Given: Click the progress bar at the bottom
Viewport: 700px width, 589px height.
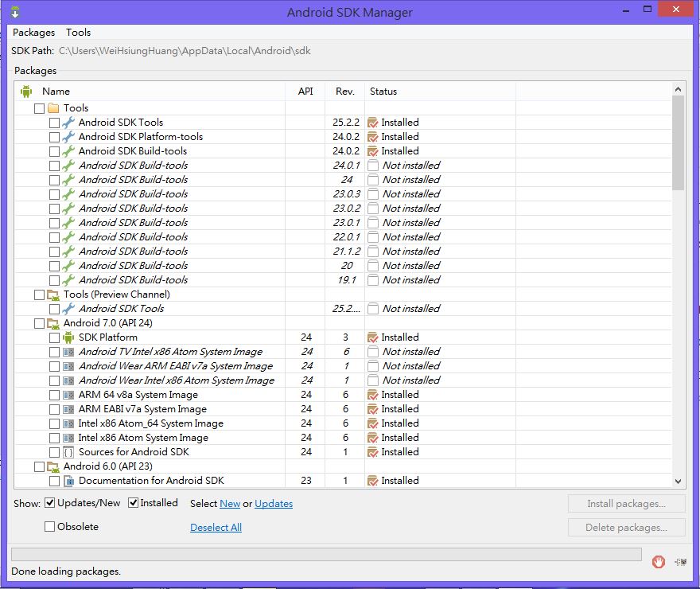Looking at the screenshot, I should [326, 554].
